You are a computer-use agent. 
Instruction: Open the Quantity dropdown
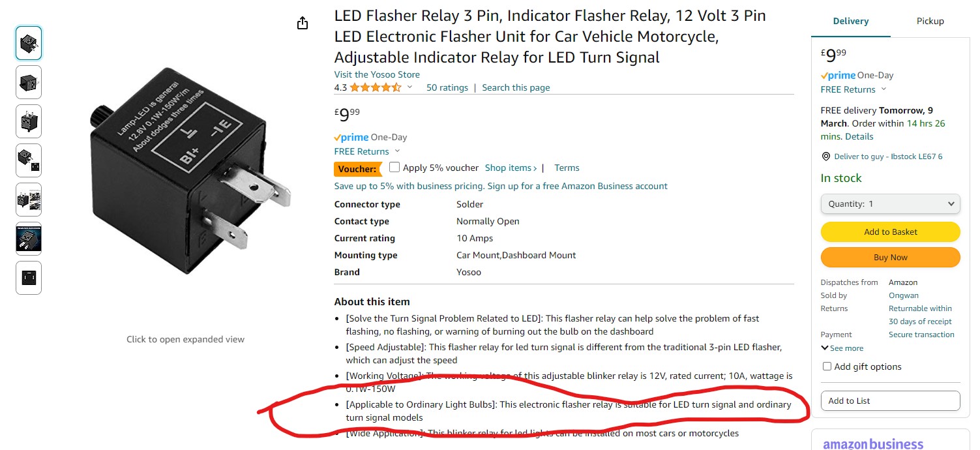pyautogui.click(x=890, y=204)
